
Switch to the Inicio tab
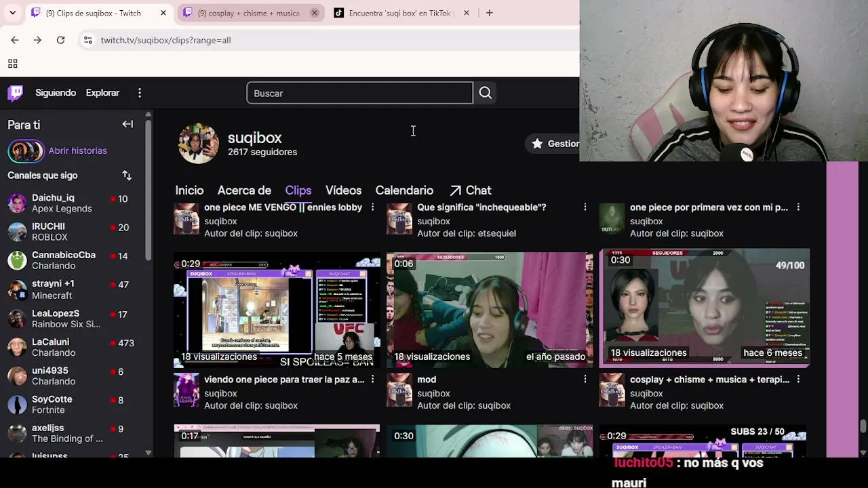pos(189,190)
